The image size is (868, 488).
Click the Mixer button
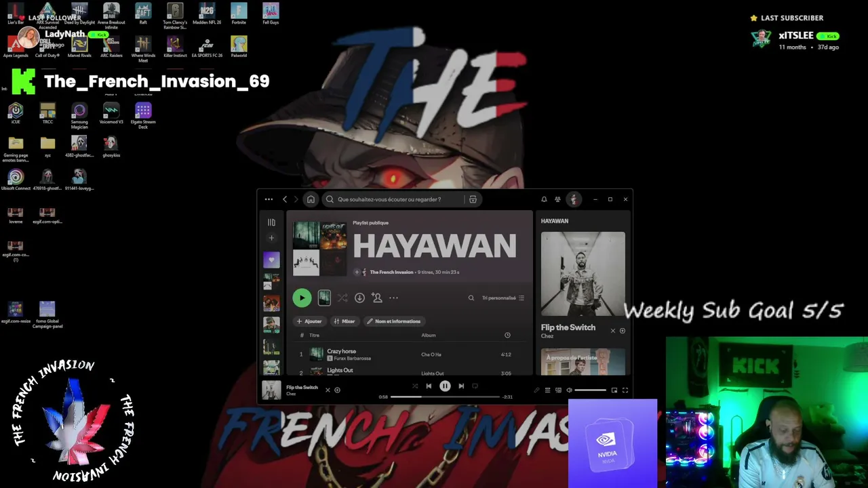344,321
